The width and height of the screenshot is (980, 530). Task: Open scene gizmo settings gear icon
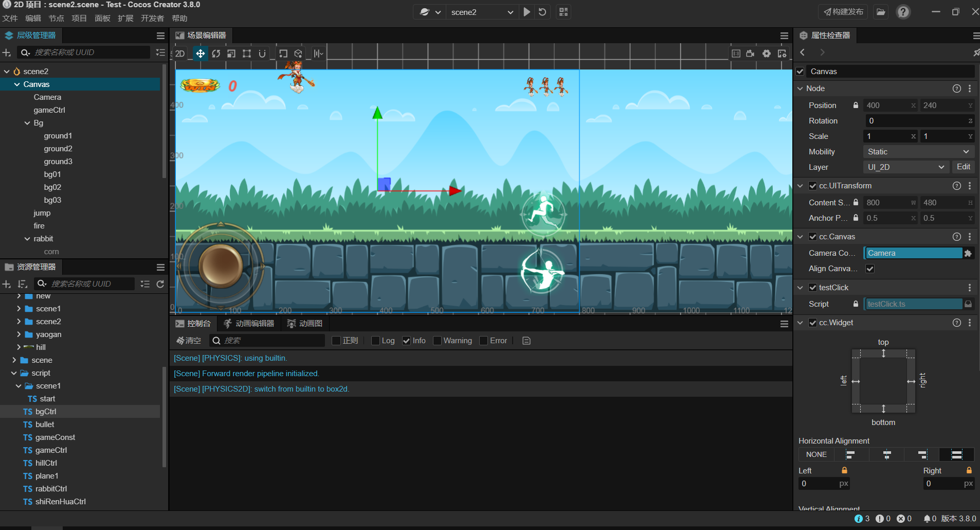767,54
